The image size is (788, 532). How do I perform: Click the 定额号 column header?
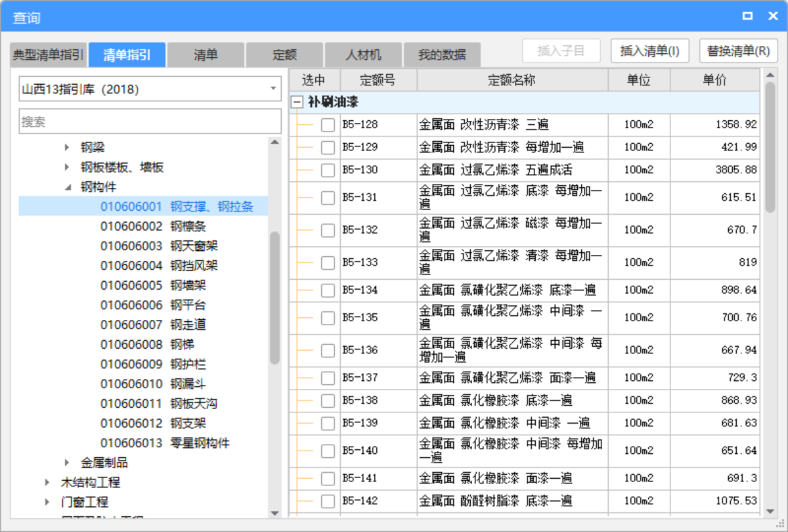(378, 81)
